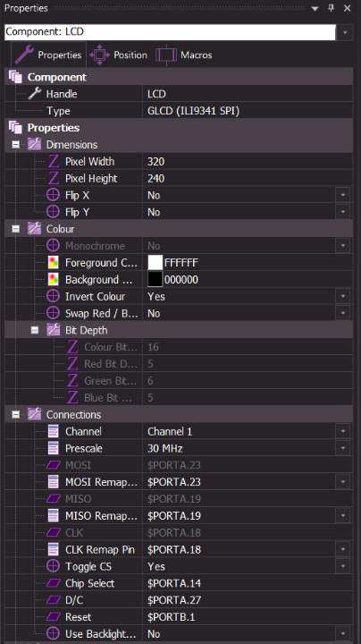
Task: Click the Pixel Height value field 240
Action: pyautogui.click(x=248, y=178)
